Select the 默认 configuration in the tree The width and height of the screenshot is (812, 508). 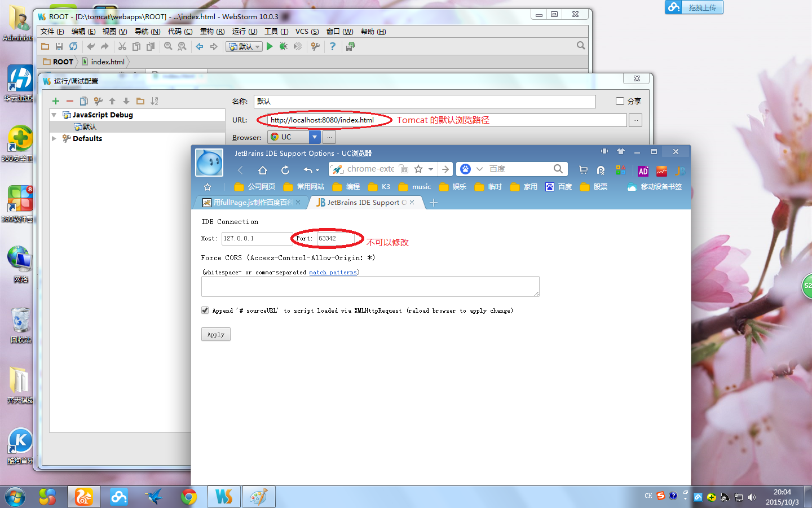(85, 126)
